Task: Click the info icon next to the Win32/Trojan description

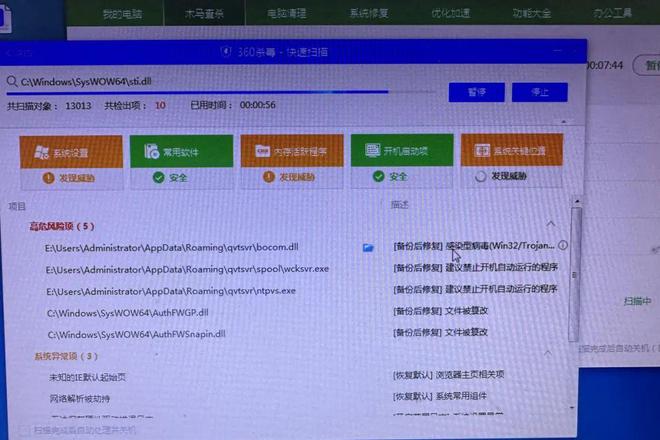Action: (x=563, y=245)
